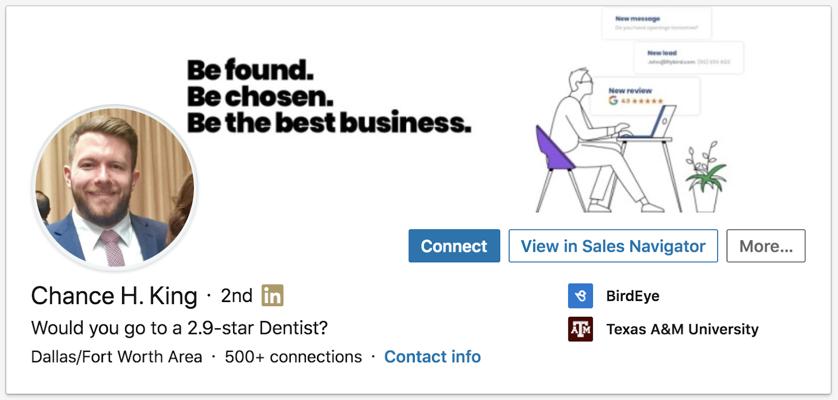This screenshot has width=838, height=400.
Task: Expand the More... options menu
Action: pyautogui.click(x=765, y=246)
